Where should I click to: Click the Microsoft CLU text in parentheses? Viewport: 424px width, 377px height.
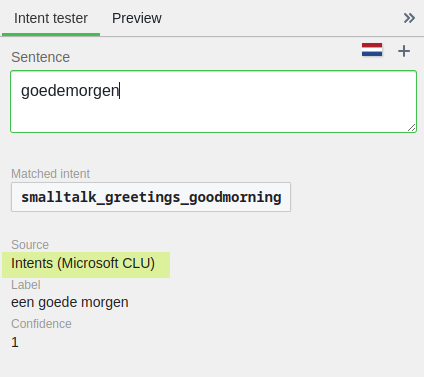(x=106, y=263)
